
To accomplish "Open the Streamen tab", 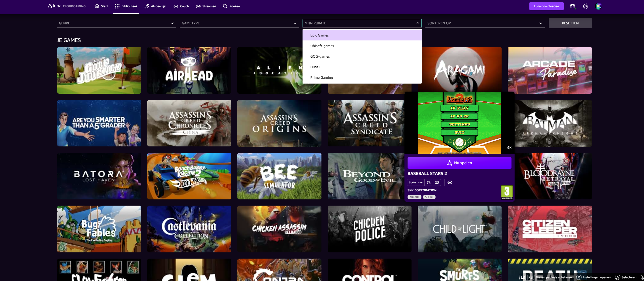I will [x=206, y=6].
